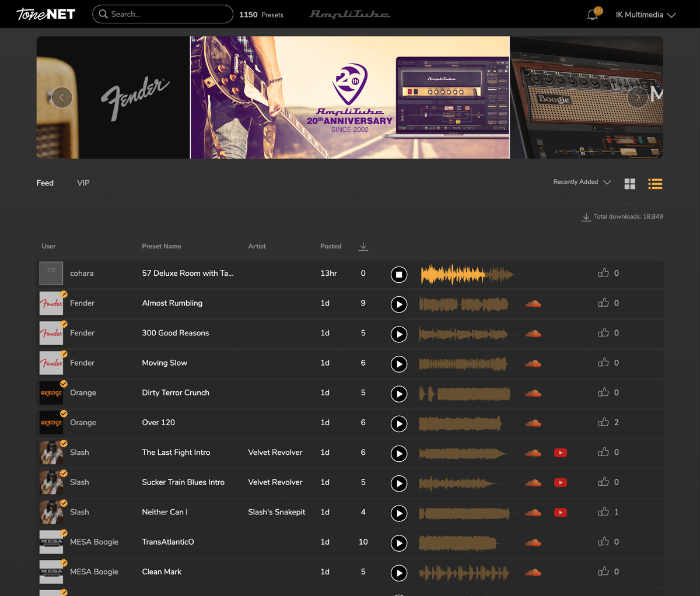Image resolution: width=700 pixels, height=596 pixels.
Task: Open the AmpliTube 20th Anniversary banner
Action: point(350,97)
